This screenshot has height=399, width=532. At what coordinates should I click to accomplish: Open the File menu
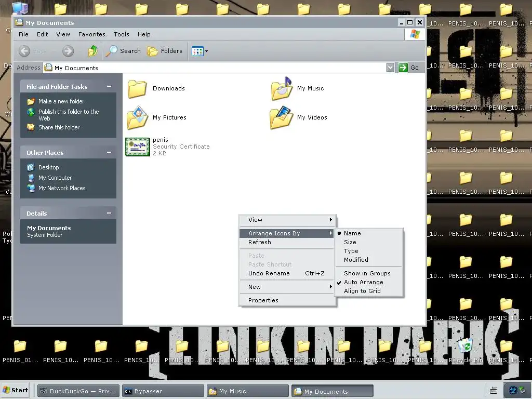tap(23, 34)
